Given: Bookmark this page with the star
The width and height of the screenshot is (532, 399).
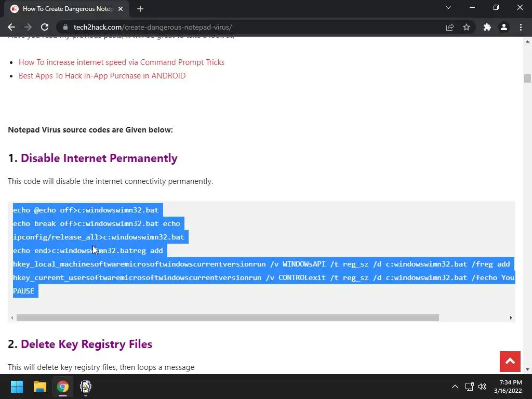Looking at the screenshot, I should tap(467, 27).
